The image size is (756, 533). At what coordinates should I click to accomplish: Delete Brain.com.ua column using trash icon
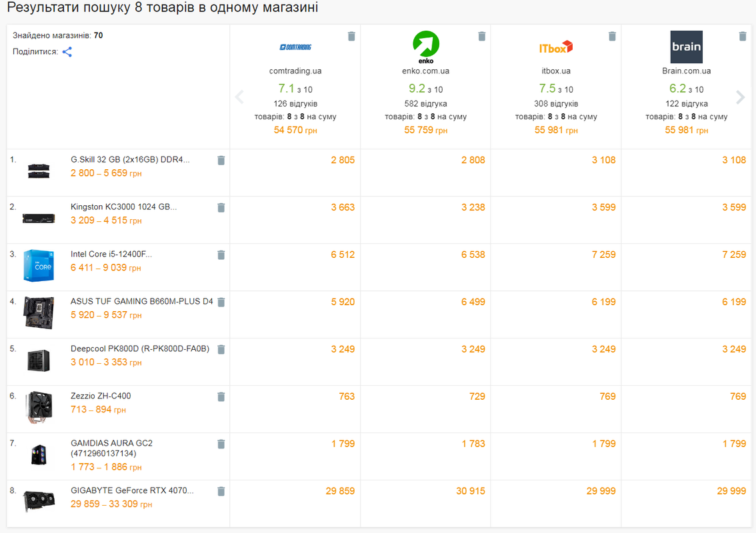743,36
